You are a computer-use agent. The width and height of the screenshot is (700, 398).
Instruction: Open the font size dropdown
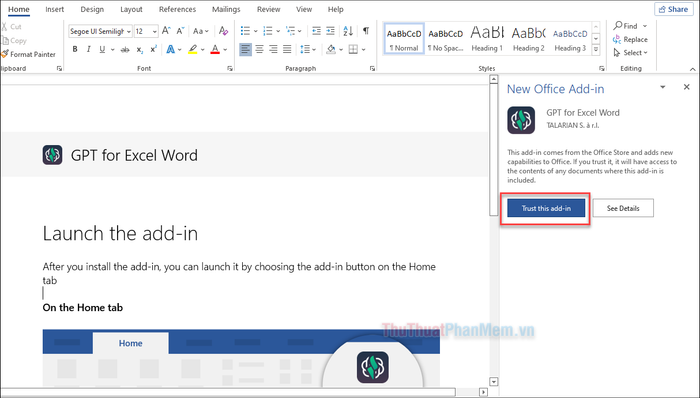pos(154,31)
